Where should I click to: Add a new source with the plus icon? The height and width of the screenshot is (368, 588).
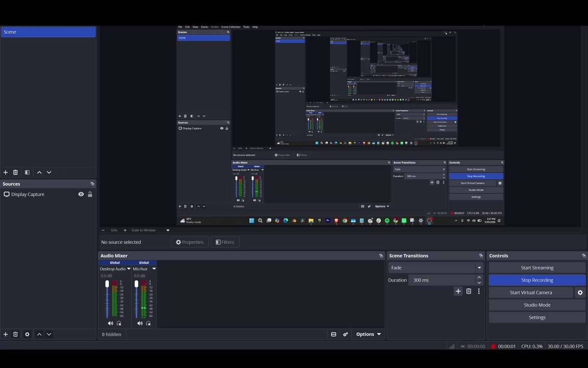[6, 334]
